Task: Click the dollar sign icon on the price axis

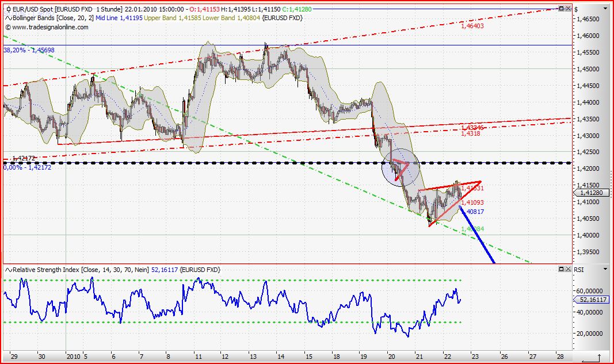Action: point(575,9)
